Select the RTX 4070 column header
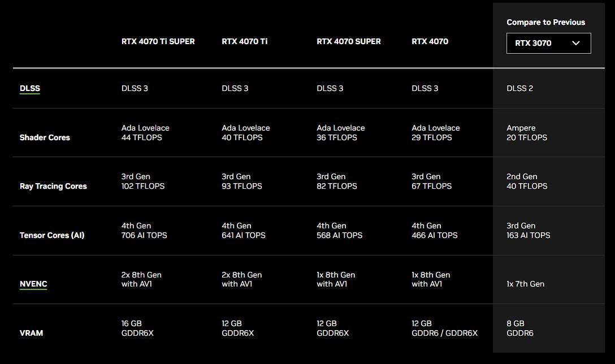615x364 pixels. click(x=430, y=41)
